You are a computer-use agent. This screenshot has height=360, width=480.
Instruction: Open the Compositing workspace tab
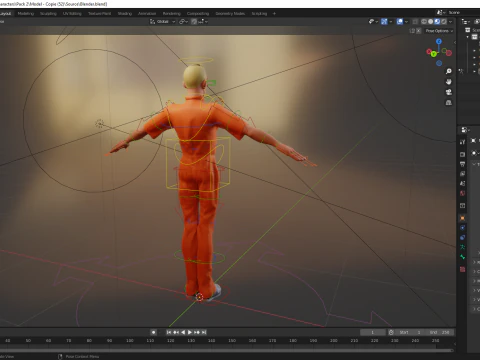pos(198,14)
